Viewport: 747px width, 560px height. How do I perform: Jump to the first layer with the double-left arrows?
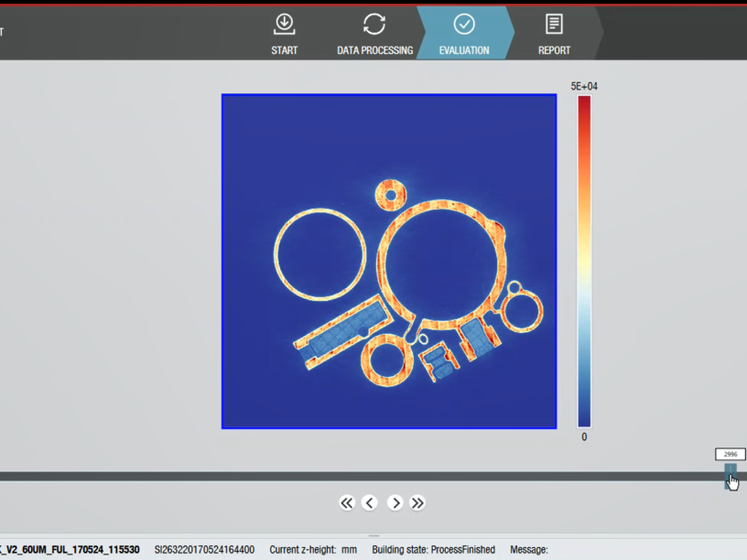347,502
